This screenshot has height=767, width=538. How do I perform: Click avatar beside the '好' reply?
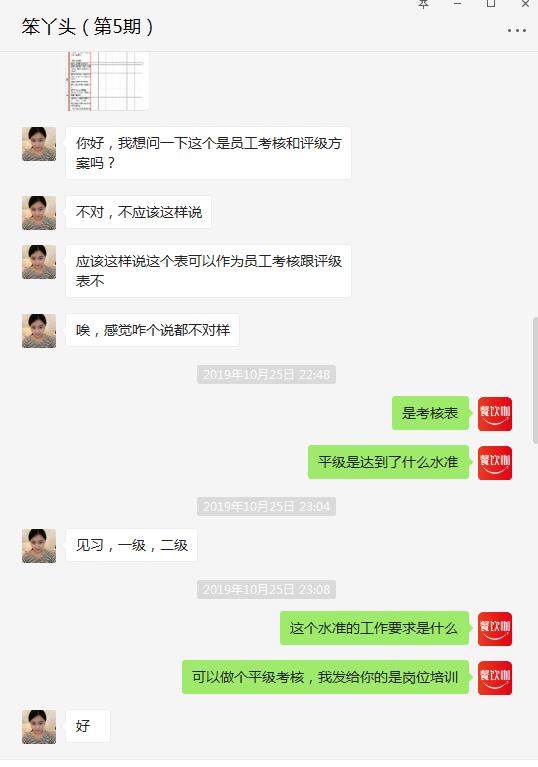click(x=39, y=727)
